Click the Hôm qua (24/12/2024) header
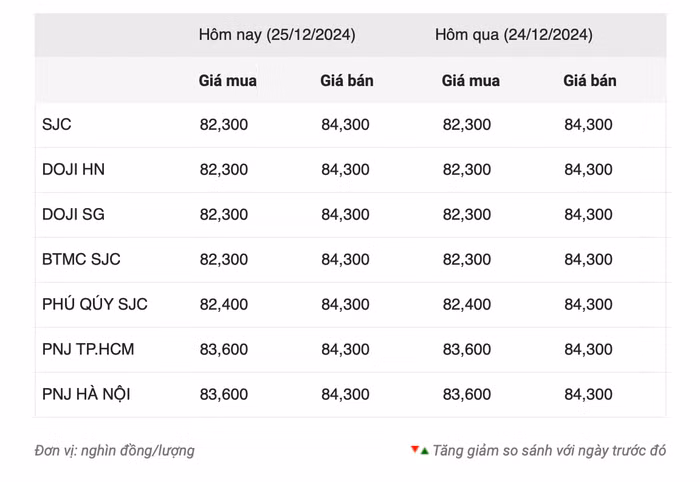This screenshot has height=482, width=700. (x=513, y=35)
